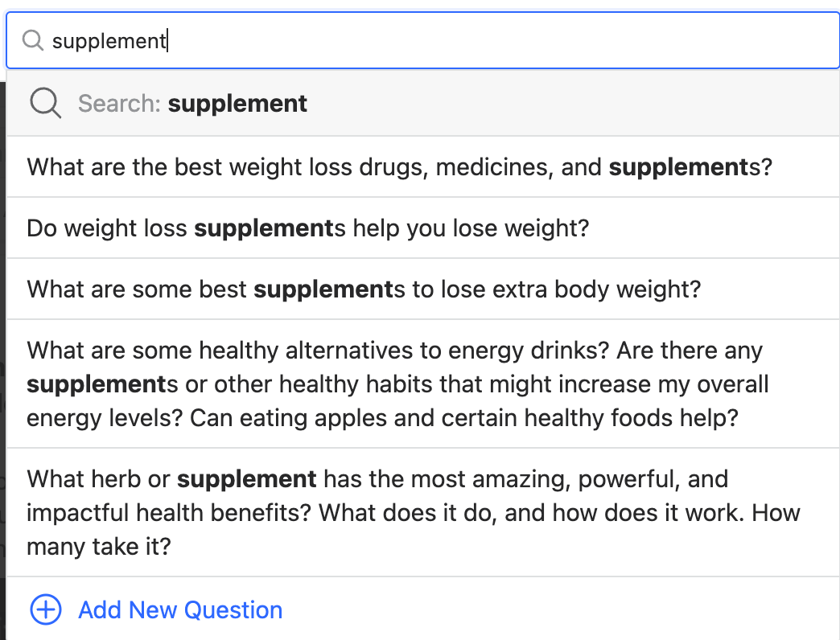Click the 'Add New Question' link

tap(180, 610)
